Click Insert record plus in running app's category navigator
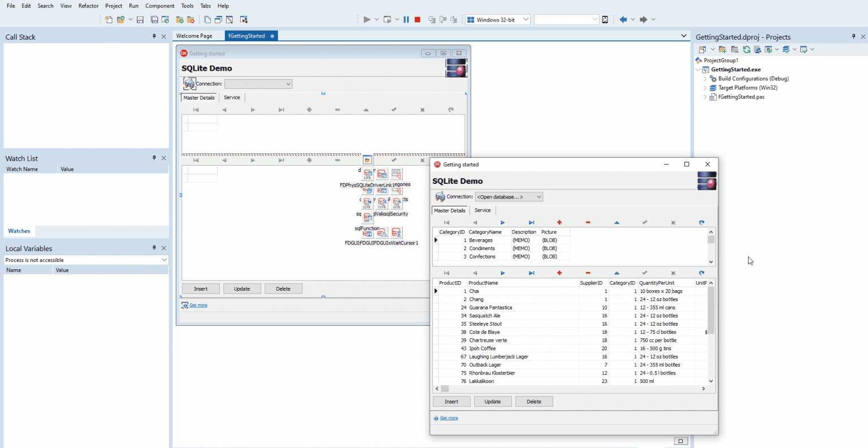This screenshot has width=868, height=448. pos(559,223)
